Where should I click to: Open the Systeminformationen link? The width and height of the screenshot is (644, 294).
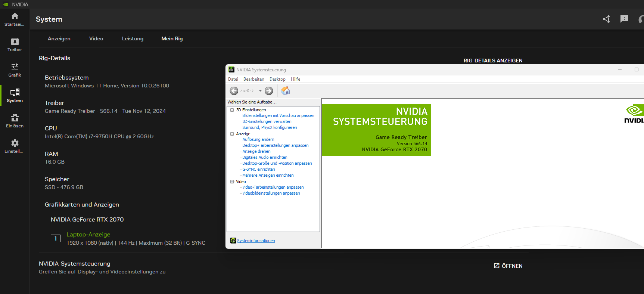256,241
